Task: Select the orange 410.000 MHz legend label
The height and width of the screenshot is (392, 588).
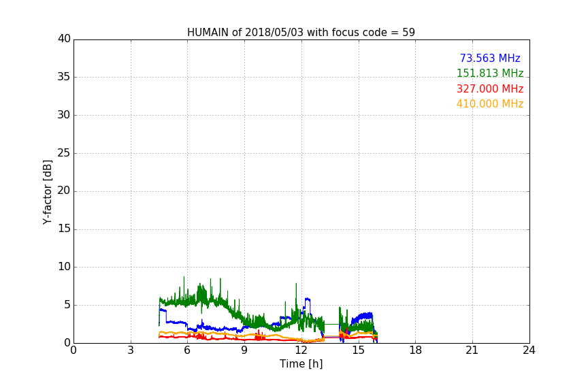Action: tap(490, 104)
